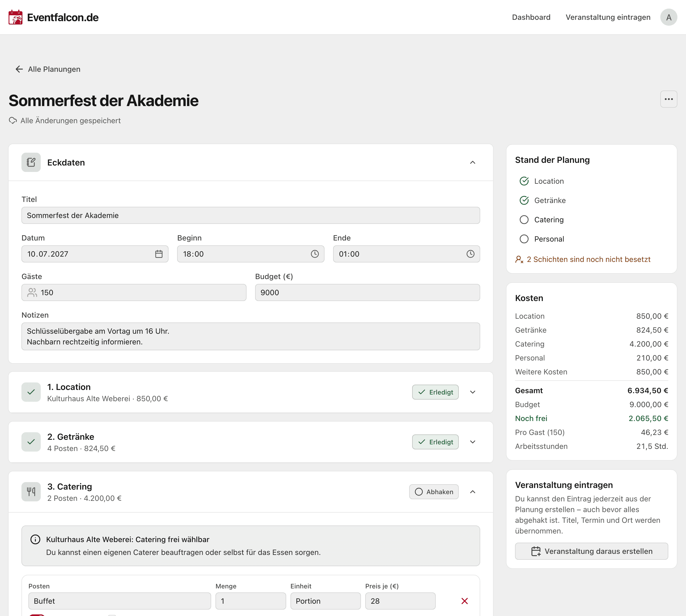
Task: Click the Einheit field showing Portion
Action: [x=325, y=601]
